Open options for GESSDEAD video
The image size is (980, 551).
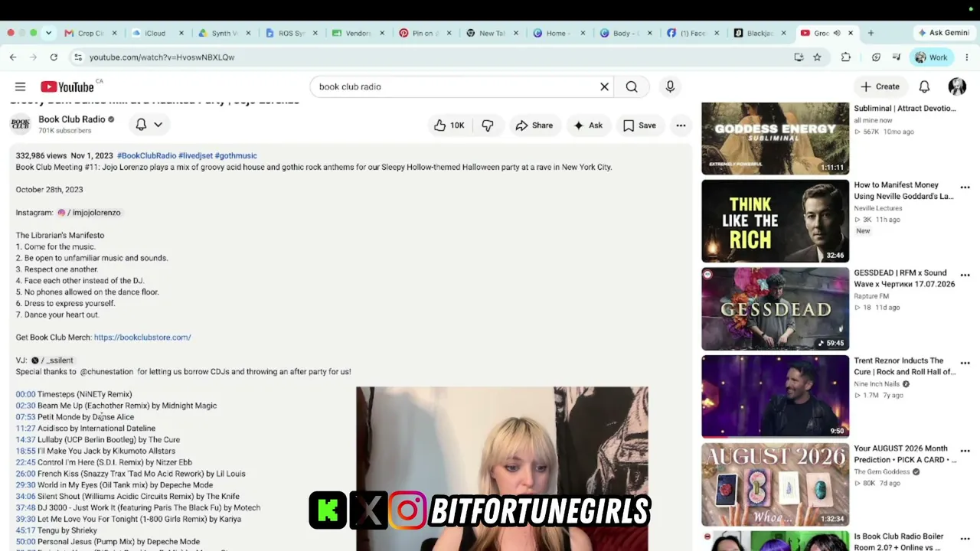tap(965, 275)
